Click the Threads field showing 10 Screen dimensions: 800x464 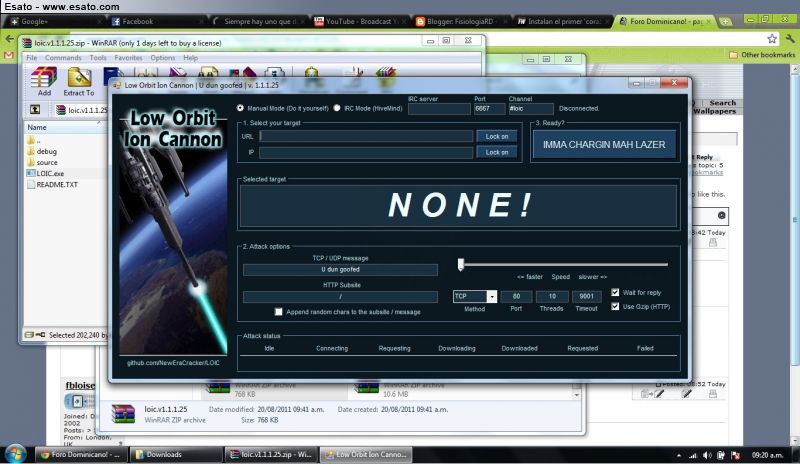click(552, 296)
